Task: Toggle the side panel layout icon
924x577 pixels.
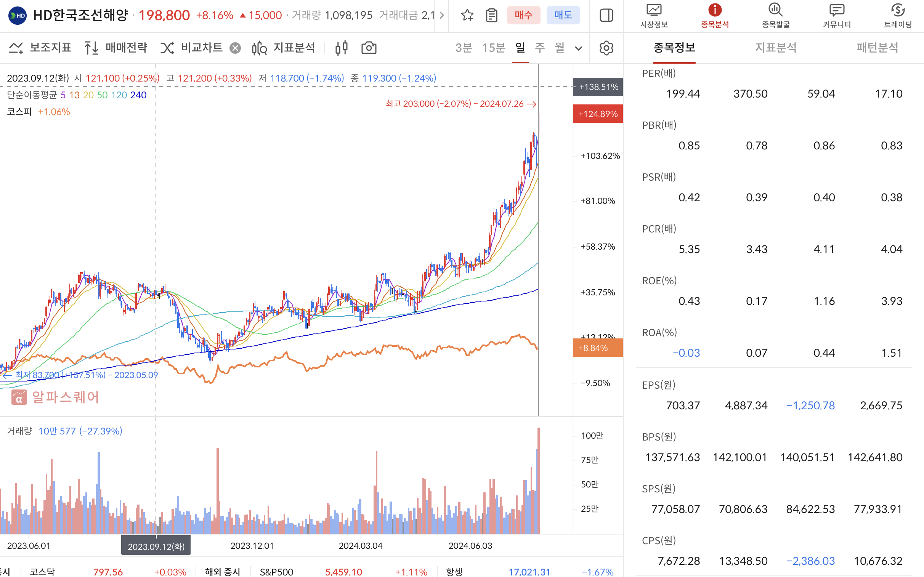Action: (606, 15)
